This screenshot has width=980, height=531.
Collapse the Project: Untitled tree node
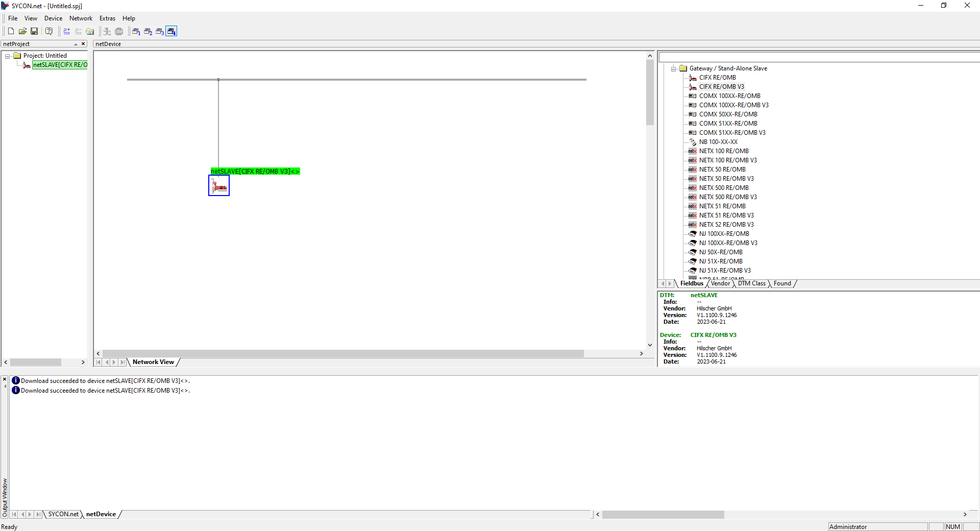click(x=8, y=56)
